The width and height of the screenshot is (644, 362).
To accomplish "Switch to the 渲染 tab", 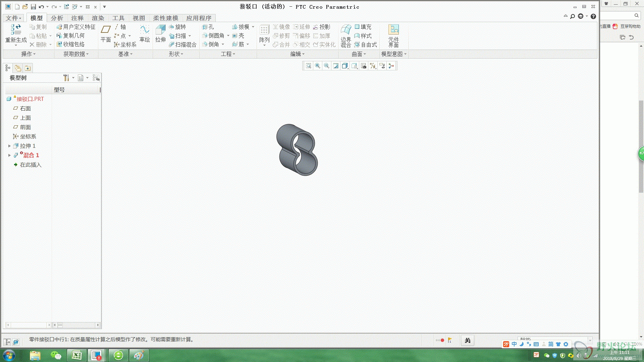I will point(98,18).
